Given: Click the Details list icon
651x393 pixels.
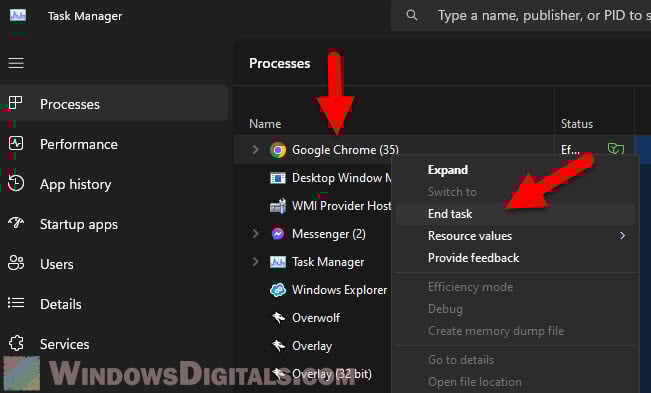Looking at the screenshot, I should pos(16,303).
